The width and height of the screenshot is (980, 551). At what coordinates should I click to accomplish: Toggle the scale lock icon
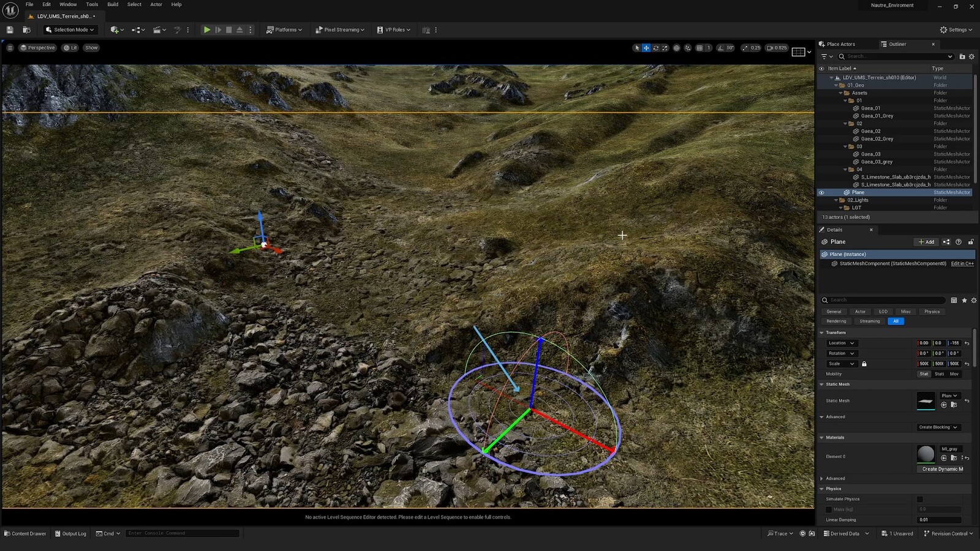click(x=864, y=364)
